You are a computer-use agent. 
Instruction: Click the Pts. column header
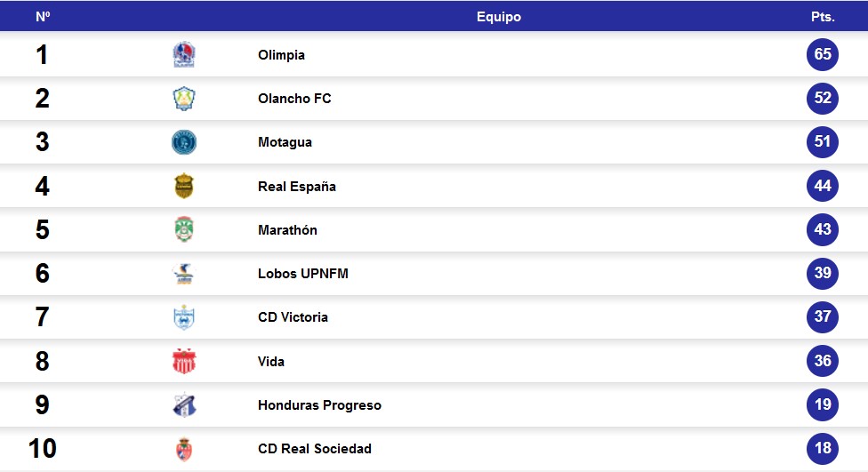823,17
